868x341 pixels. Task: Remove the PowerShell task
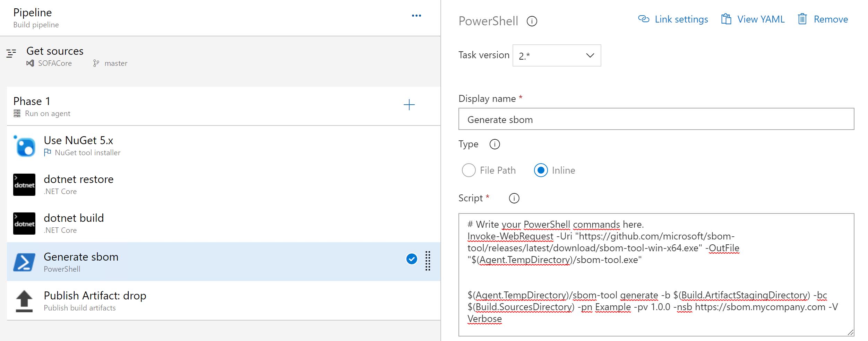[823, 19]
